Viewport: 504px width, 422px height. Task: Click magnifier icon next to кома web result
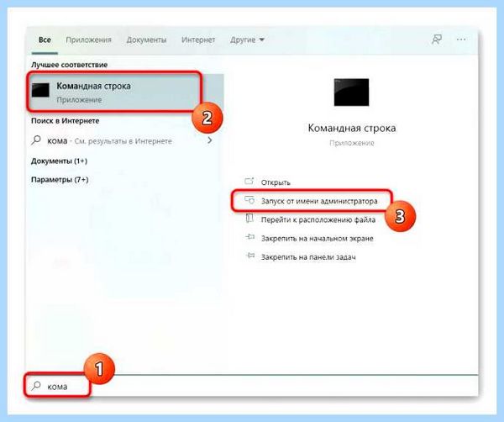pyautogui.click(x=36, y=140)
